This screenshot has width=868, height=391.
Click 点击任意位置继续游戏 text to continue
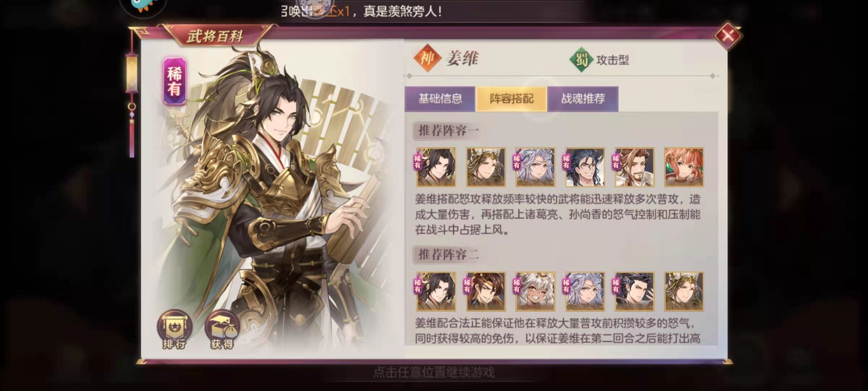[x=433, y=372]
